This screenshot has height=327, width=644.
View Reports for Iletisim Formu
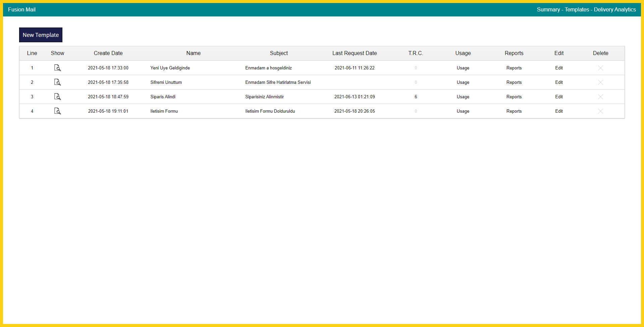[514, 111]
